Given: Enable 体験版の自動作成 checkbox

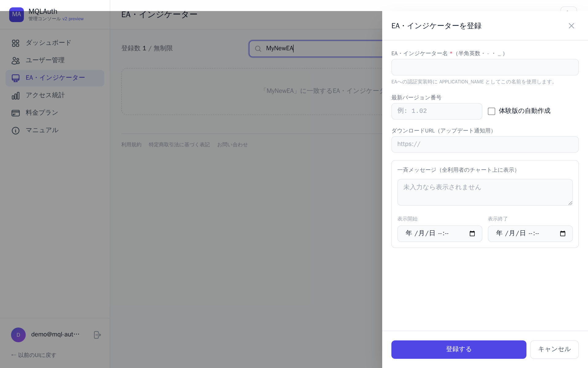Looking at the screenshot, I should [x=492, y=111].
